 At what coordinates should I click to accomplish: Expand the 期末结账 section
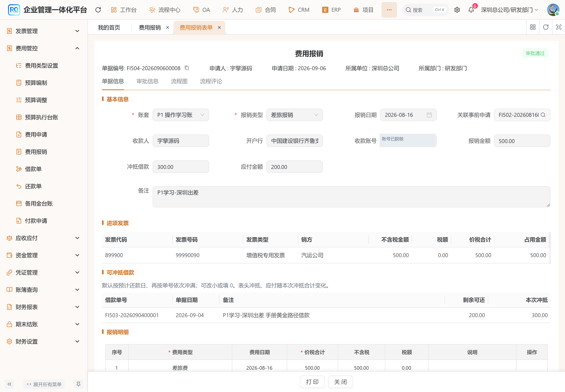coord(44,324)
